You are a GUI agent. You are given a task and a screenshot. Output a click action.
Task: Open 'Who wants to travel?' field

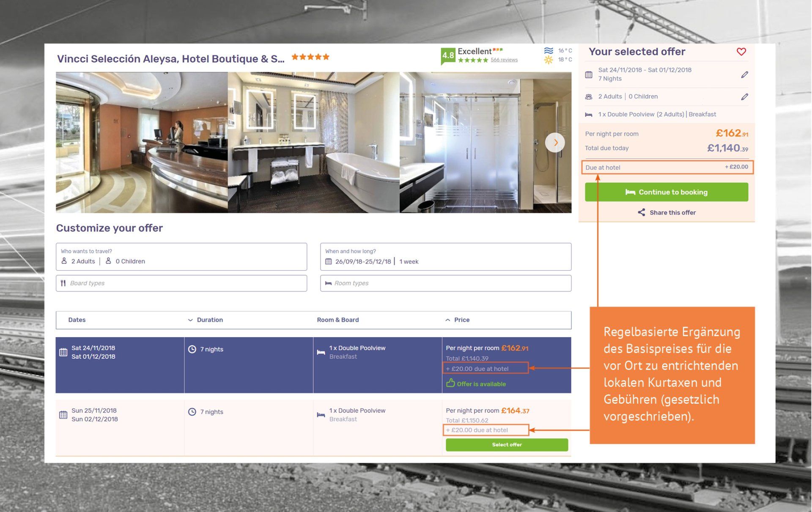[x=181, y=257]
